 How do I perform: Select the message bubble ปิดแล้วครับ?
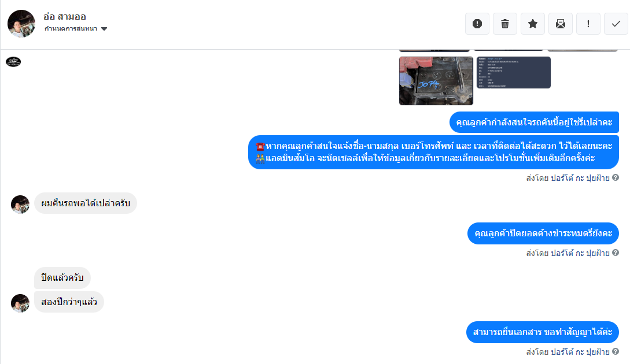pyautogui.click(x=62, y=278)
